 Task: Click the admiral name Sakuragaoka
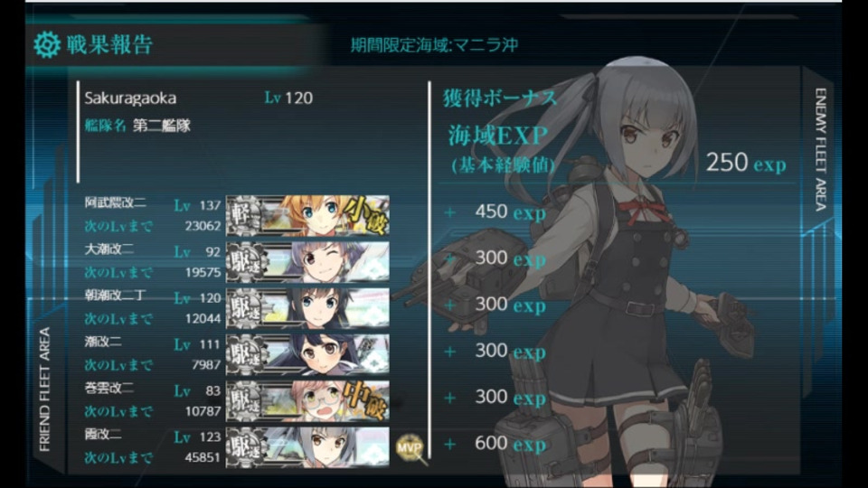pos(130,99)
